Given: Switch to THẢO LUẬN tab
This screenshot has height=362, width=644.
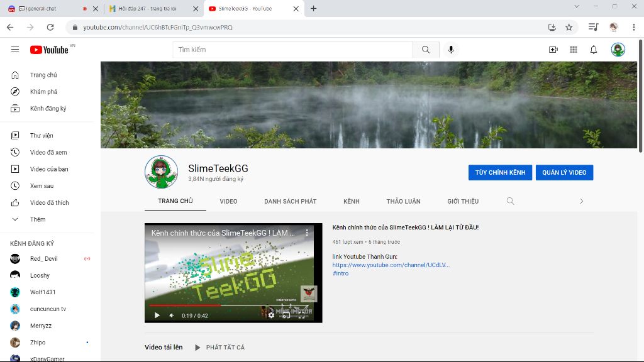Looking at the screenshot, I should click(403, 201).
